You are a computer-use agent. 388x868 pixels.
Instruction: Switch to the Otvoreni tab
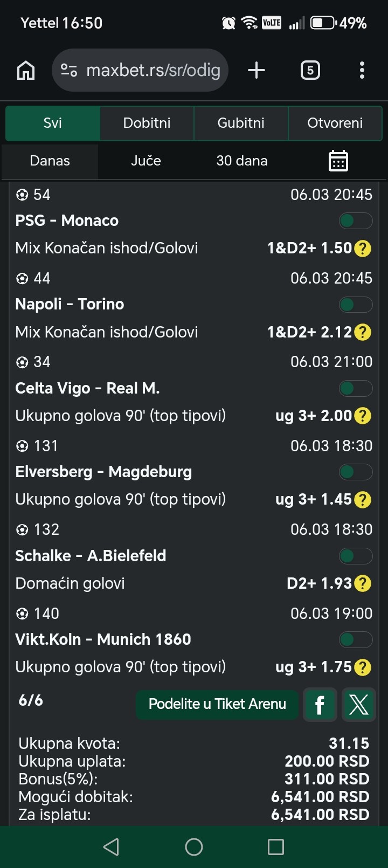point(335,123)
